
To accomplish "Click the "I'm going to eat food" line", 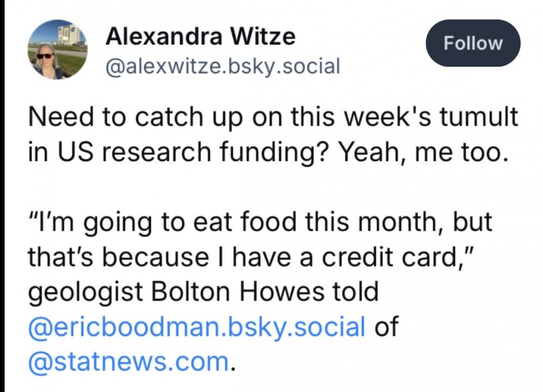I will 260,224.
